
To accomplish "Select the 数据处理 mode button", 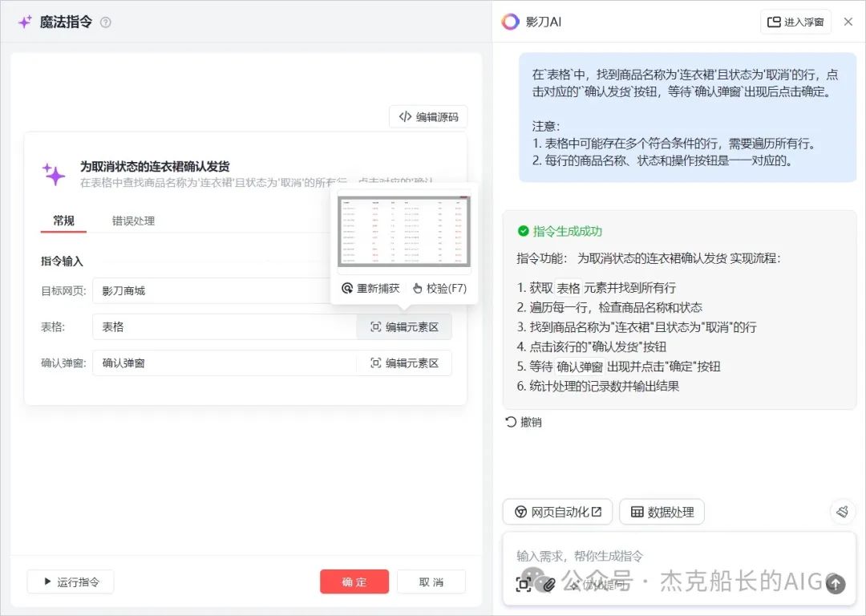I will 662,512.
